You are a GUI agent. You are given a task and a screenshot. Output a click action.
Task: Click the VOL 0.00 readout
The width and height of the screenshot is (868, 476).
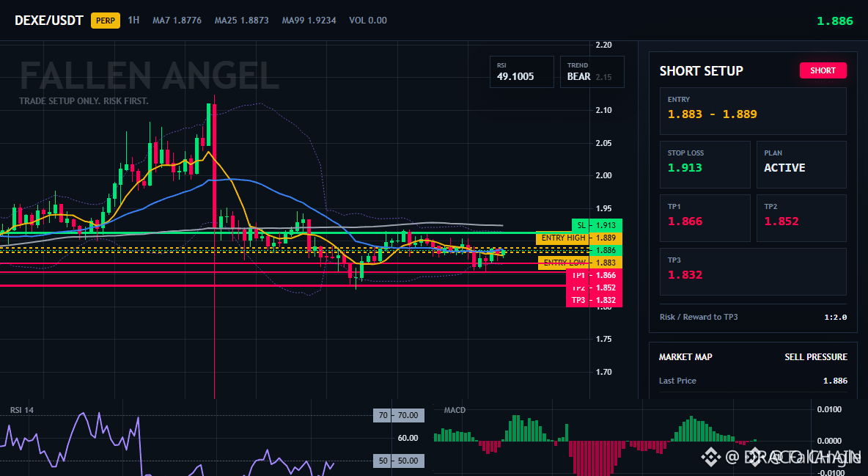[x=368, y=21]
